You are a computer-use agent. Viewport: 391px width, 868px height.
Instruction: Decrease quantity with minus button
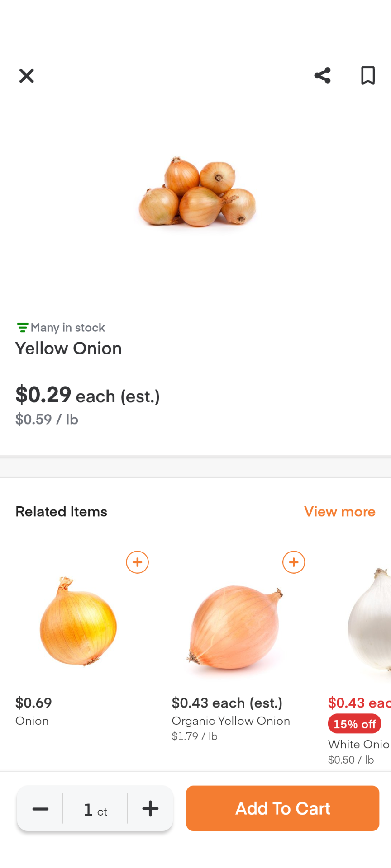click(x=40, y=809)
